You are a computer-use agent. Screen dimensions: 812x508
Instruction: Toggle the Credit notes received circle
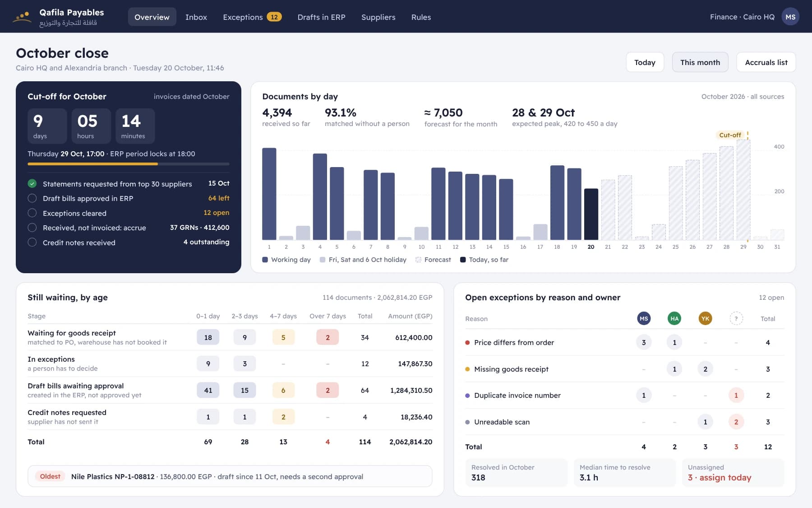pos(32,242)
